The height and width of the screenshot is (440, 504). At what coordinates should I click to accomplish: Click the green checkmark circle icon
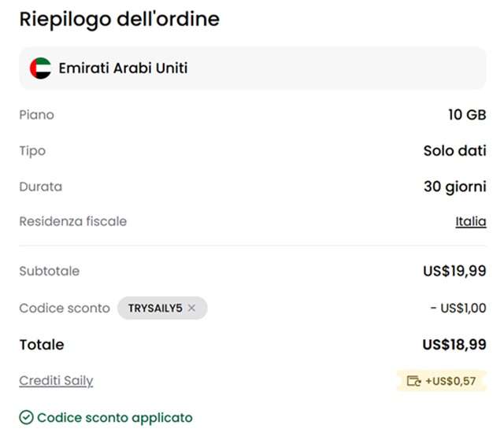[26, 418]
